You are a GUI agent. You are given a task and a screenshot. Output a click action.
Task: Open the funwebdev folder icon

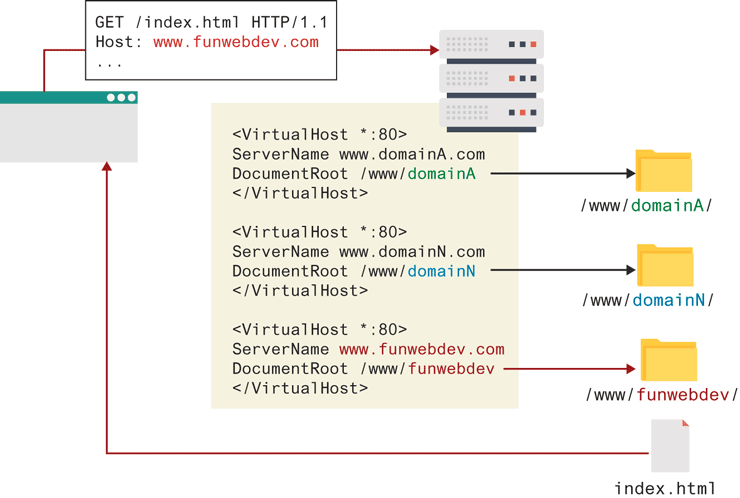coord(668,360)
